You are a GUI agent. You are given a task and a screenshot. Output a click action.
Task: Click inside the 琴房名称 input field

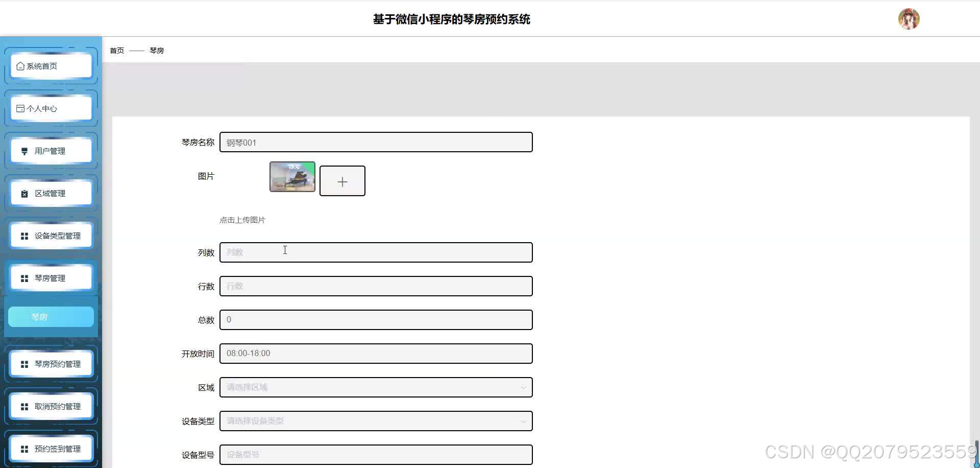point(376,142)
